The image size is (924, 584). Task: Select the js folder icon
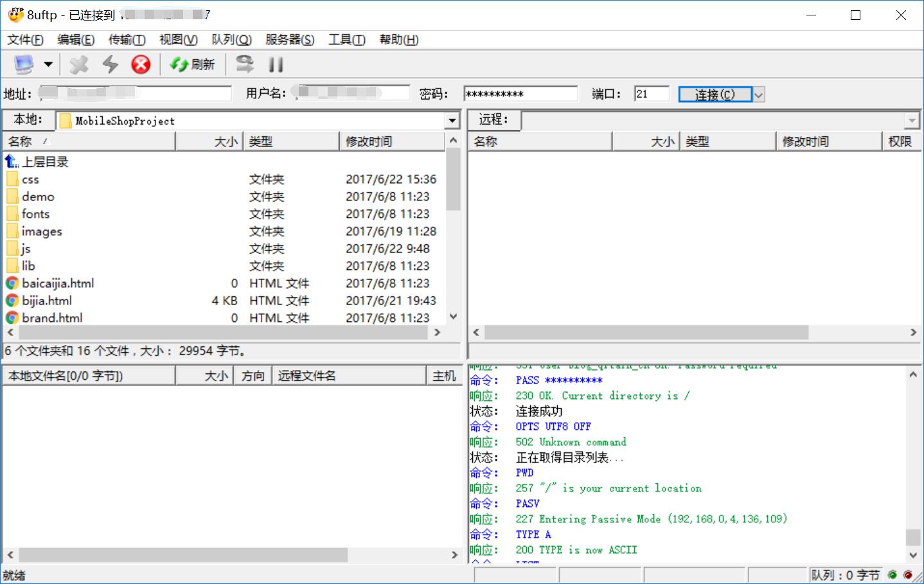(x=12, y=249)
